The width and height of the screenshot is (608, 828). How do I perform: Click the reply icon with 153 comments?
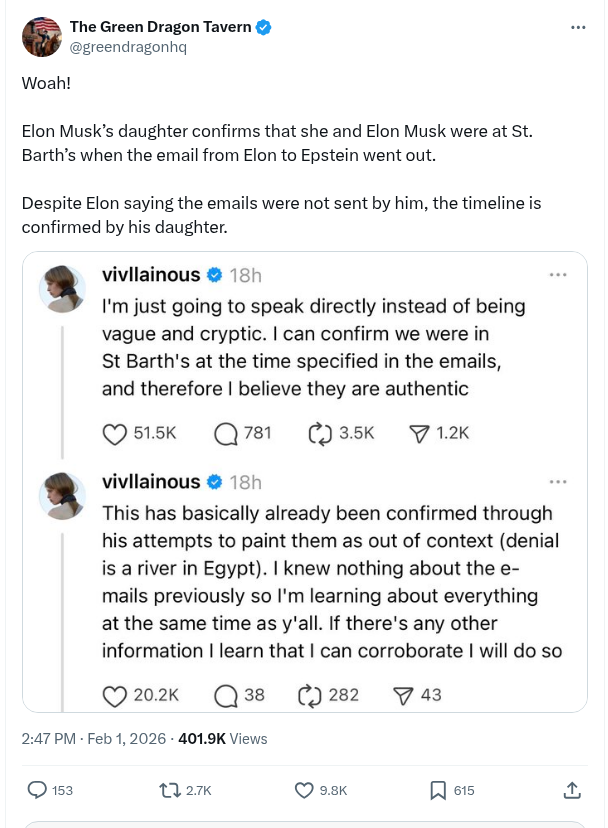[x=37, y=790]
